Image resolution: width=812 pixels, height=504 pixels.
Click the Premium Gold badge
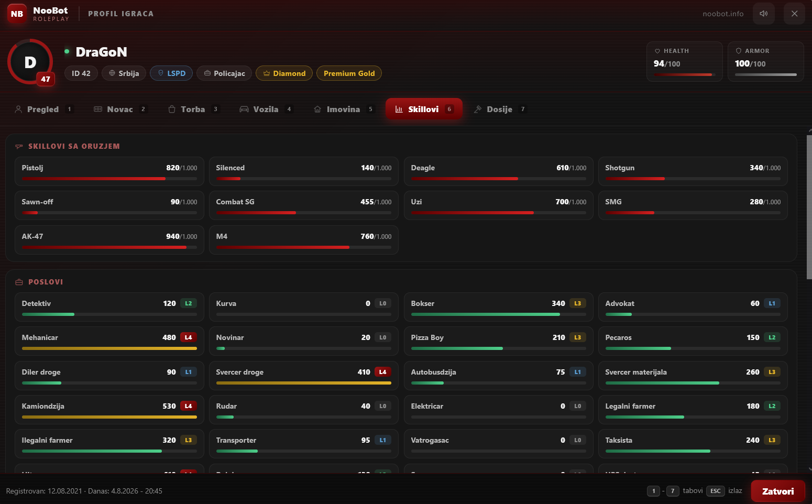click(x=349, y=73)
